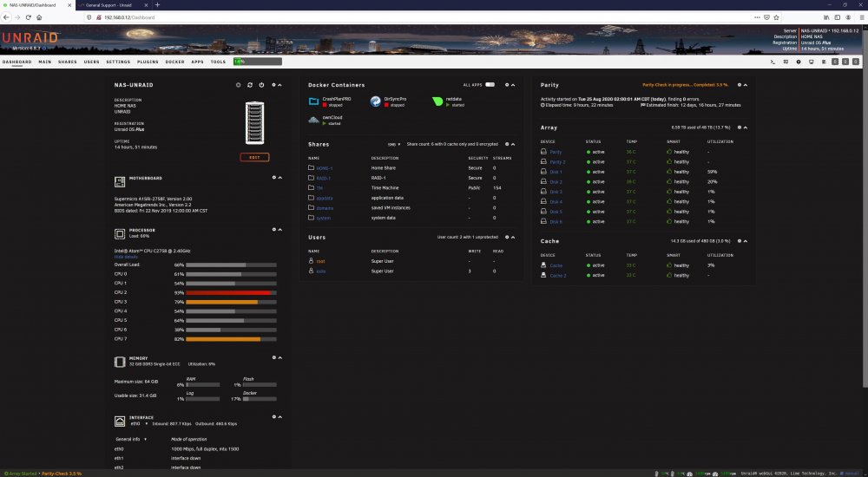Image resolution: width=868 pixels, height=477 pixels.
Task: Open the Parity 2 device link
Action: point(557,162)
